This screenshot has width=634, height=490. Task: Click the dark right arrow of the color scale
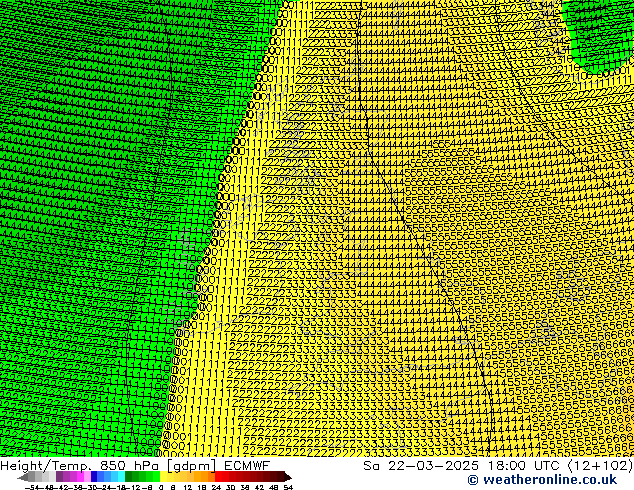coord(283,476)
